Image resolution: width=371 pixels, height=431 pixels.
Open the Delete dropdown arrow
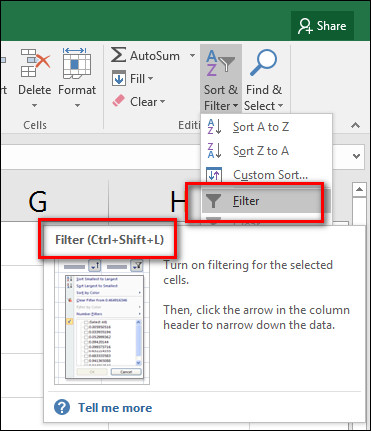pyautogui.click(x=34, y=106)
